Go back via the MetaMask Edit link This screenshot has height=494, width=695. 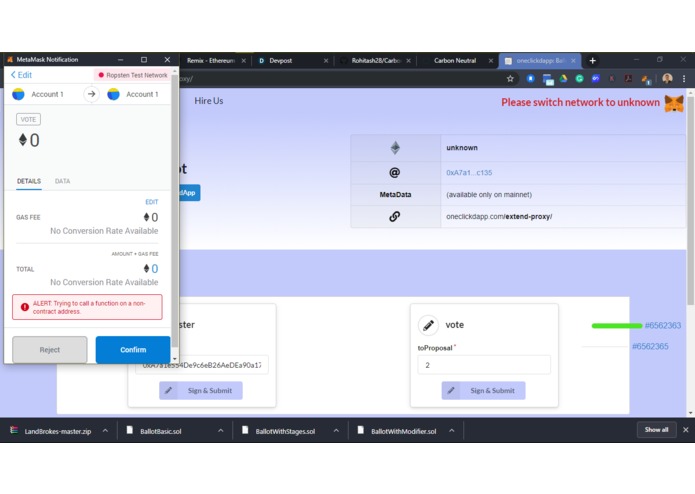tap(21, 75)
